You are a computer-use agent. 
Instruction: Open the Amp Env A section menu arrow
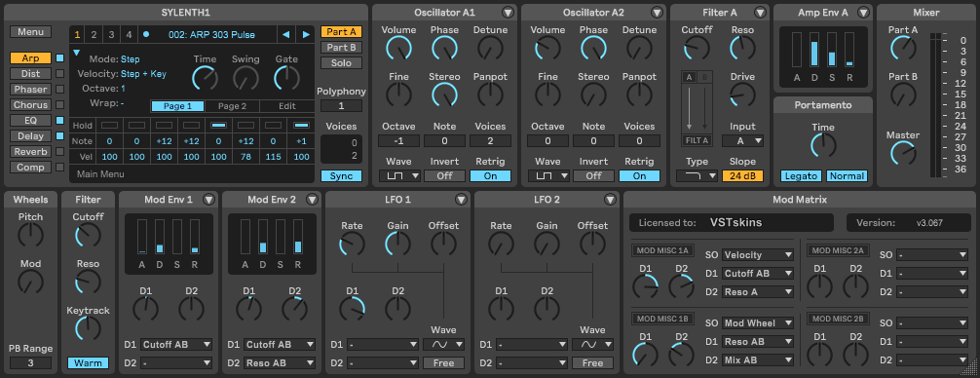[863, 13]
